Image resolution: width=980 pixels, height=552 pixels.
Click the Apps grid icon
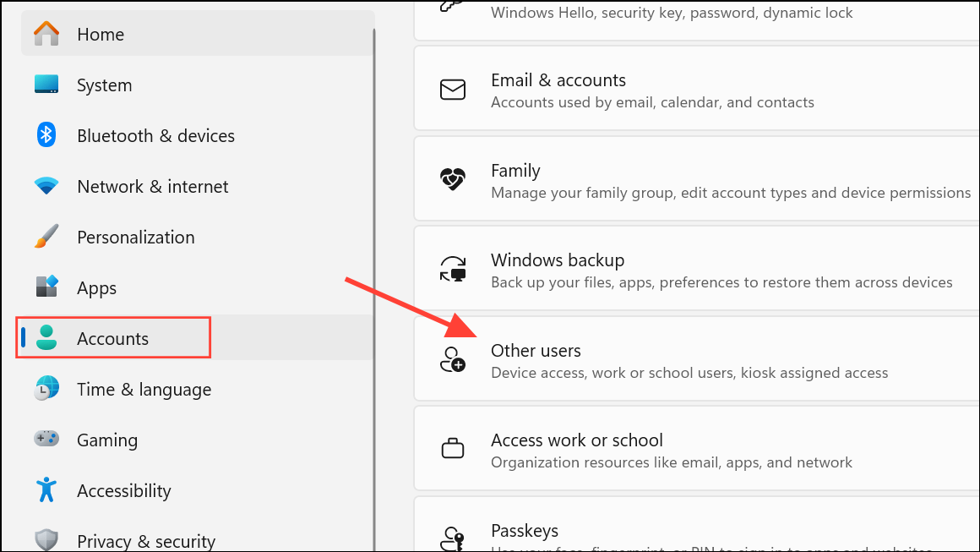[46, 287]
